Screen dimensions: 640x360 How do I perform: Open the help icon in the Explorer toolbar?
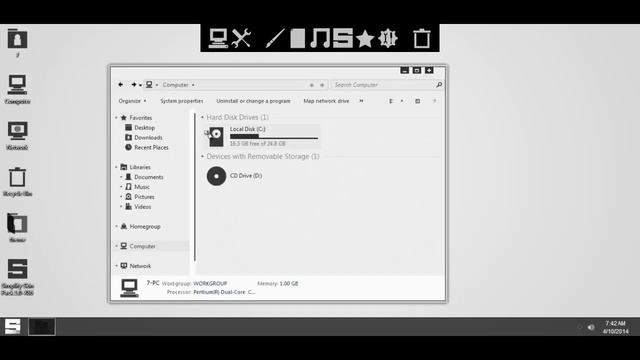(x=434, y=101)
